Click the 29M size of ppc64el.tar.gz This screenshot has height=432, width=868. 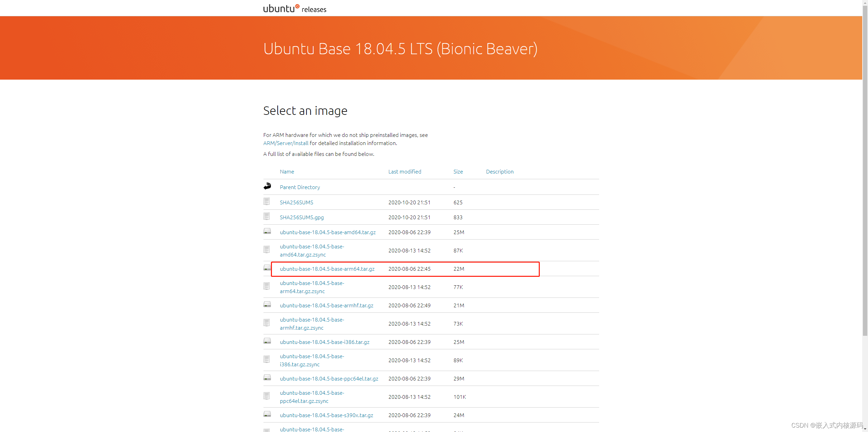[x=459, y=378]
